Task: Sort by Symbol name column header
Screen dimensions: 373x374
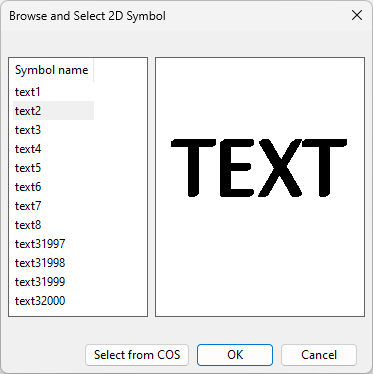Action: point(52,70)
